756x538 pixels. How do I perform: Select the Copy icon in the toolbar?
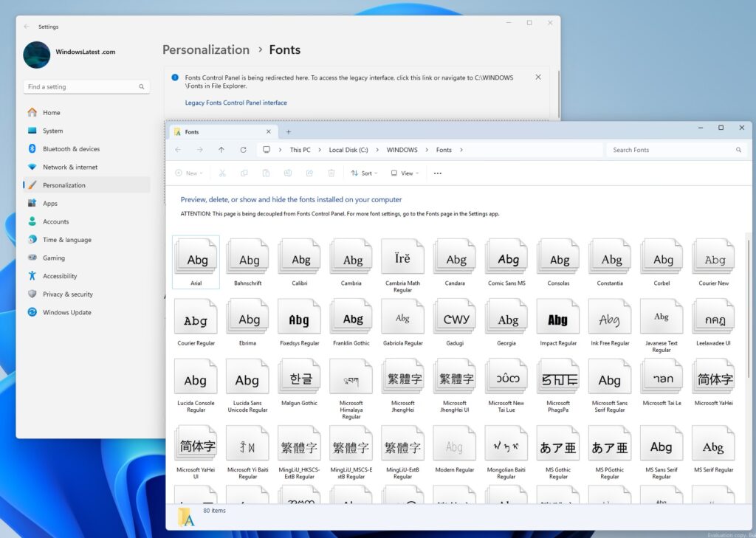pyautogui.click(x=244, y=173)
